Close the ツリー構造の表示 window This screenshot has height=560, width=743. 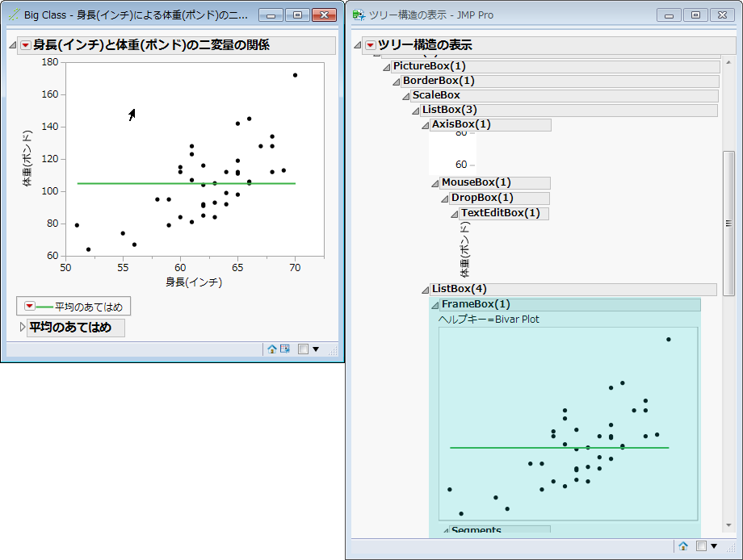(x=722, y=15)
